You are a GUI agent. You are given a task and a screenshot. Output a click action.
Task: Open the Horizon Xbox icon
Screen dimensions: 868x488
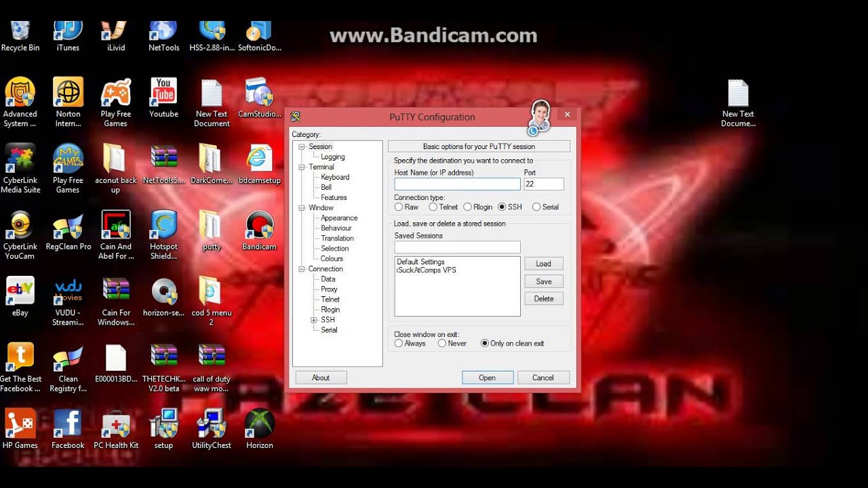pyautogui.click(x=259, y=430)
